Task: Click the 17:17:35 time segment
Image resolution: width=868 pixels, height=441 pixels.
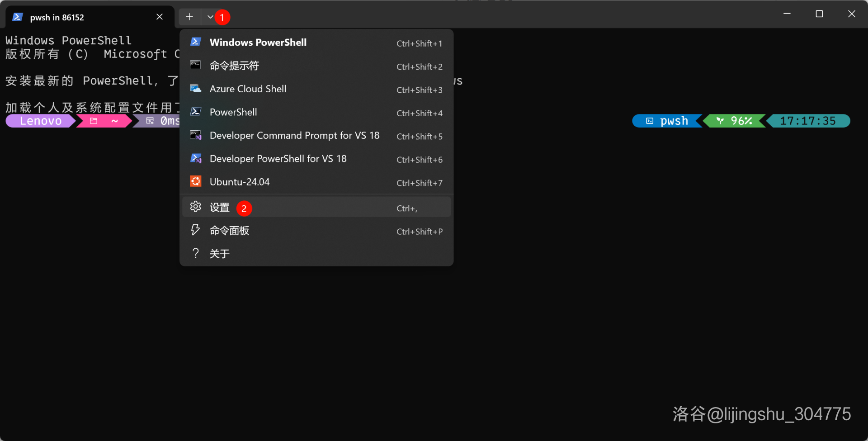Action: click(808, 121)
